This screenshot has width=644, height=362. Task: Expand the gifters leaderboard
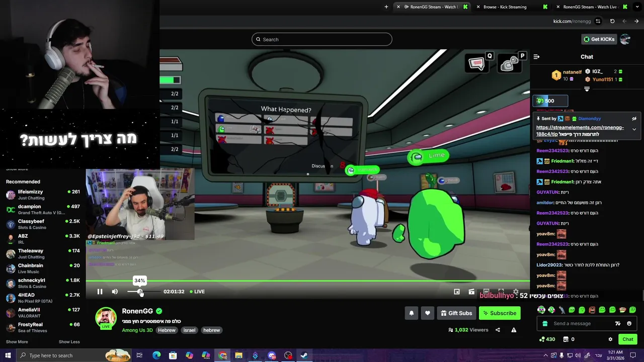tap(587, 89)
